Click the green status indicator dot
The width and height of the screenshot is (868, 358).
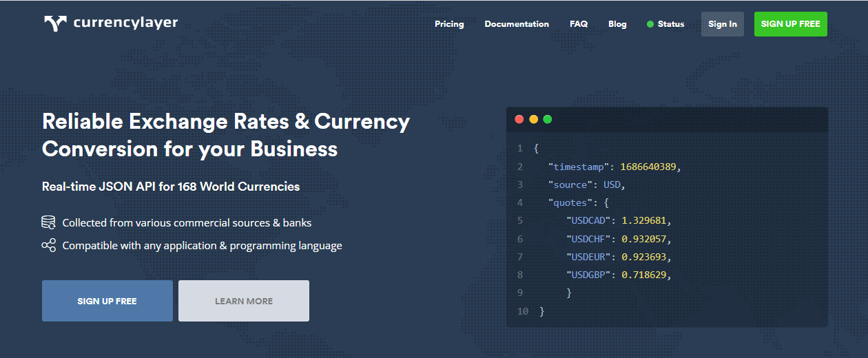pos(650,24)
